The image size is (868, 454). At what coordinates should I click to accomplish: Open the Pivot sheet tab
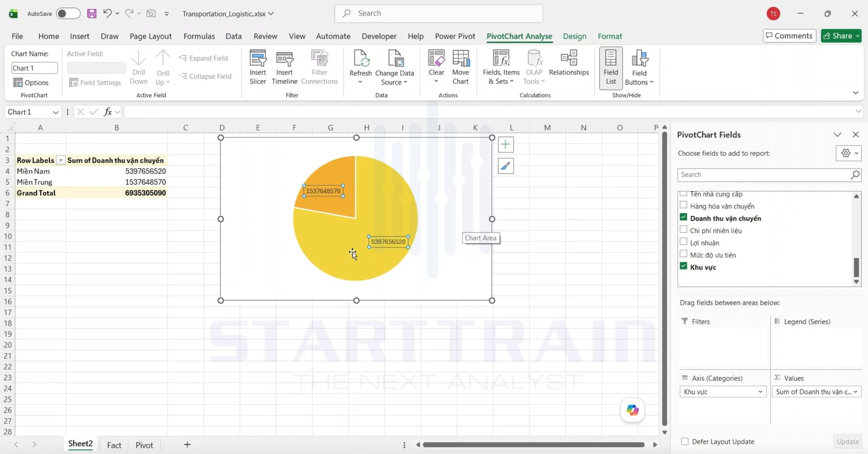point(144,445)
